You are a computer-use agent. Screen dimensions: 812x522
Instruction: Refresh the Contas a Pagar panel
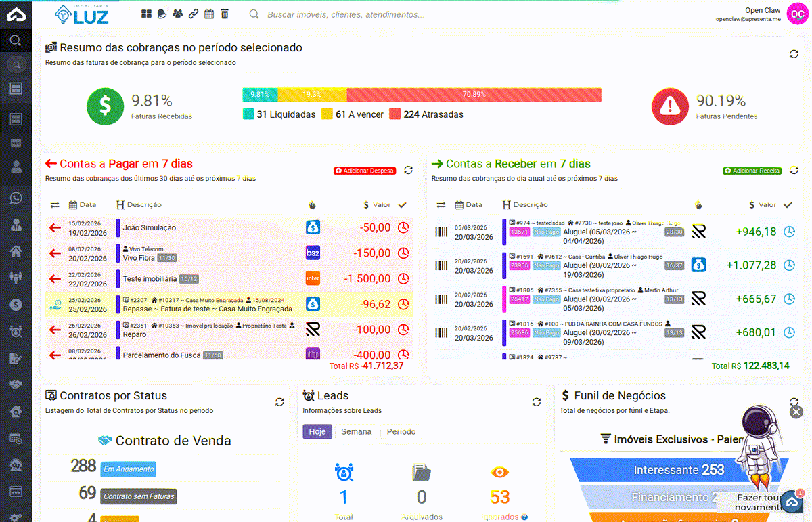click(408, 171)
